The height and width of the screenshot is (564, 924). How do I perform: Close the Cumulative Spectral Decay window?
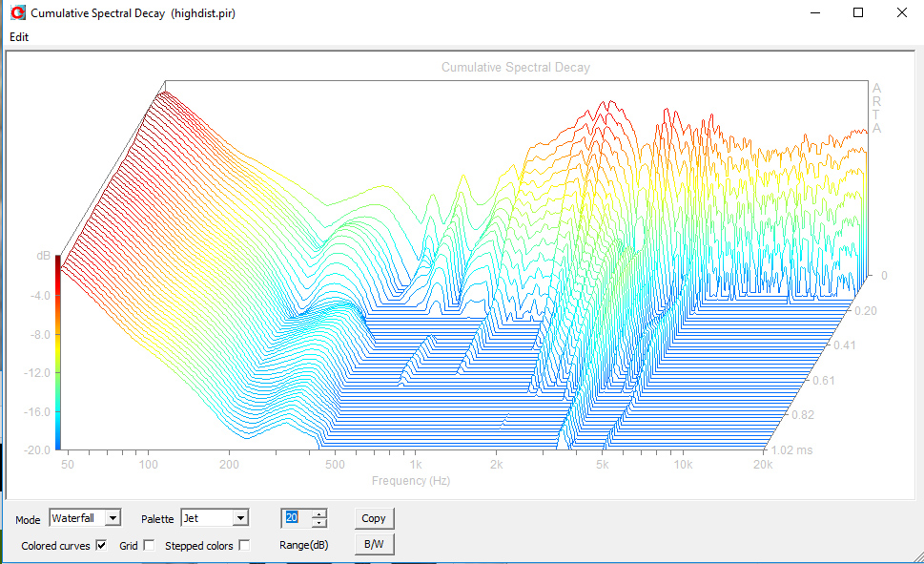(902, 12)
